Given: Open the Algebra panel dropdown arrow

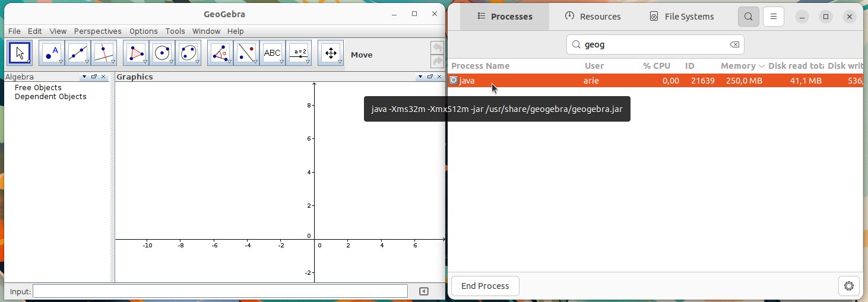Looking at the screenshot, I should click(x=84, y=77).
